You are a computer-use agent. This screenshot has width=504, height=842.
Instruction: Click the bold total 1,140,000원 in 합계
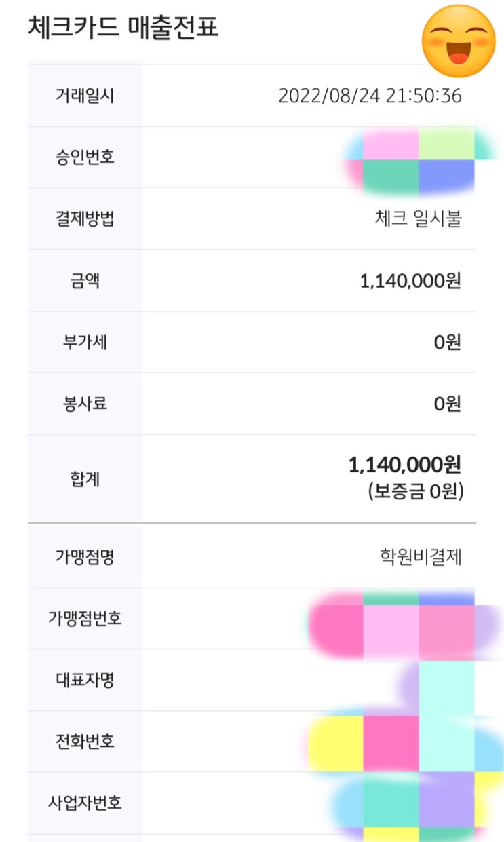point(405,465)
